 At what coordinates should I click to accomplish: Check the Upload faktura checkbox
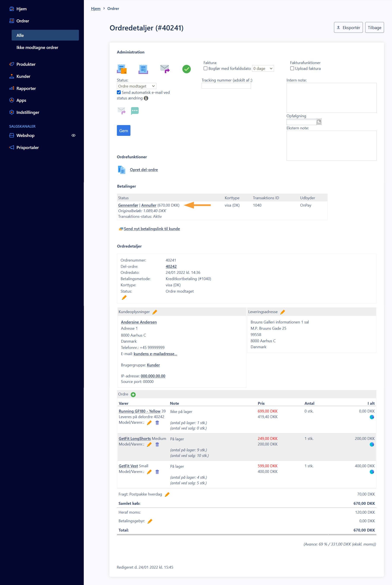[x=292, y=69]
